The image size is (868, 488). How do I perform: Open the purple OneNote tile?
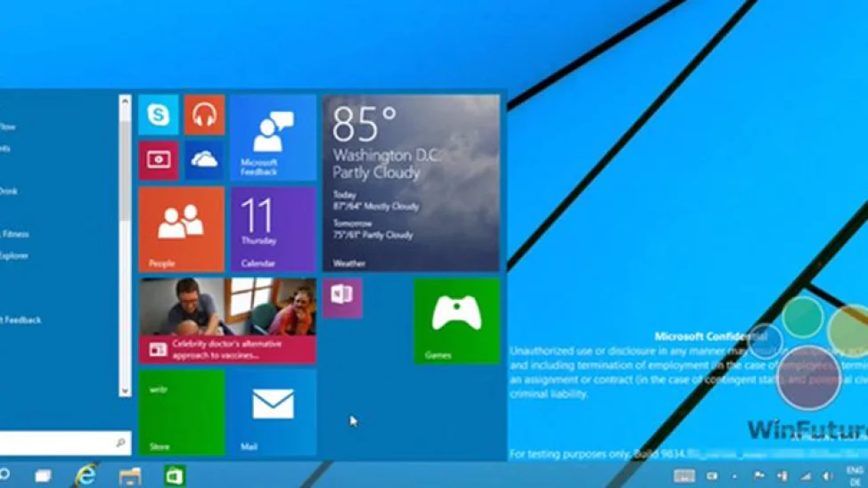[x=342, y=297]
